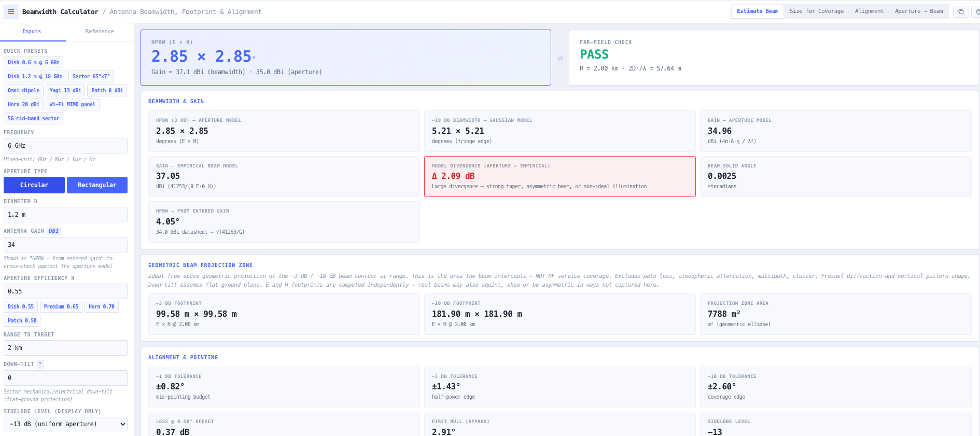Apply the Dish 0.6 m @ 6 GHz preset
The width and height of the screenshot is (980, 436).
coord(34,63)
